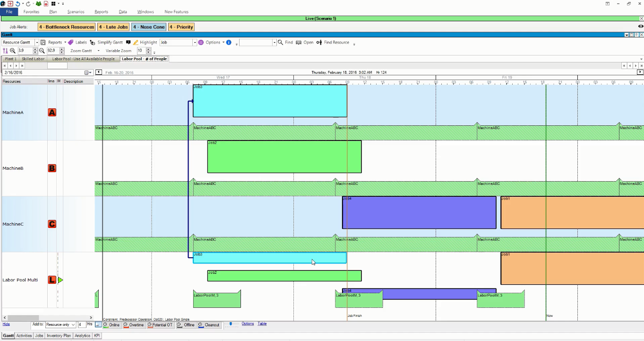Click the red exit arrow icon at top left
This screenshot has width=644, height=341.
[x=10, y=3]
